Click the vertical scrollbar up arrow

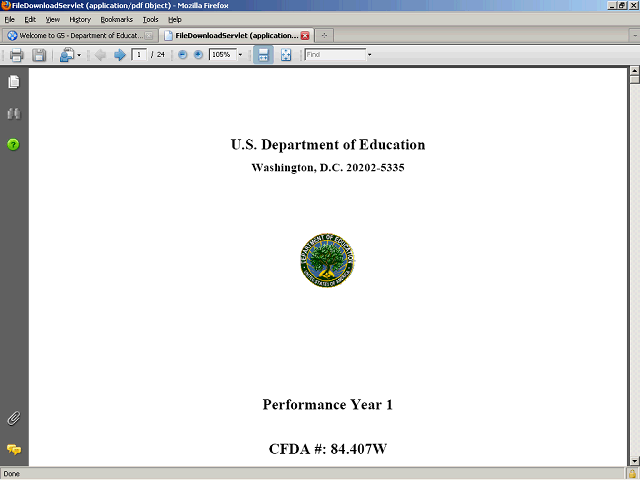point(634,70)
